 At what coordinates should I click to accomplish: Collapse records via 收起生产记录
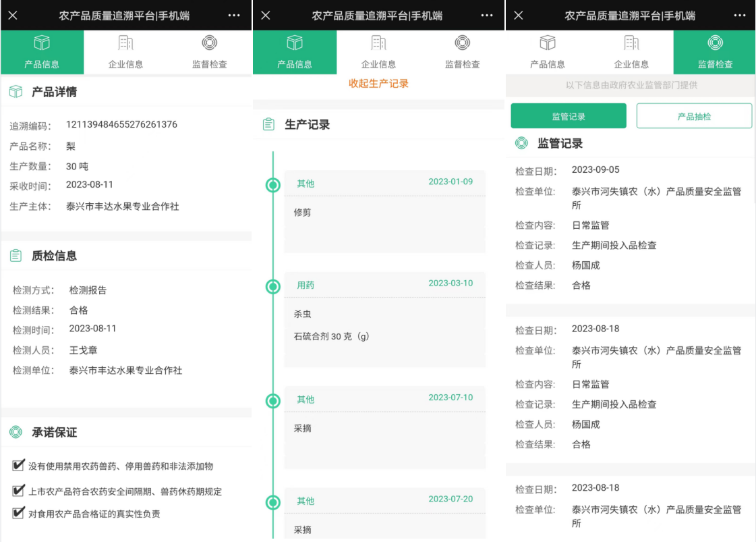click(378, 84)
